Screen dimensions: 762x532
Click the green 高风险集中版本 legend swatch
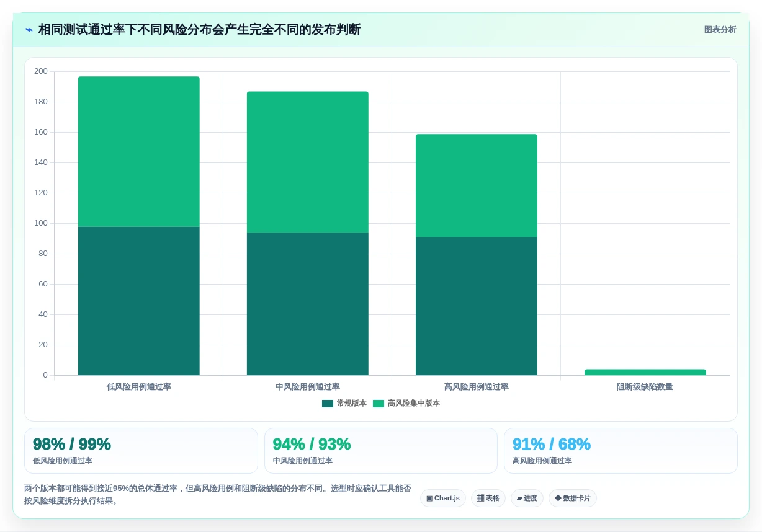[x=379, y=404]
